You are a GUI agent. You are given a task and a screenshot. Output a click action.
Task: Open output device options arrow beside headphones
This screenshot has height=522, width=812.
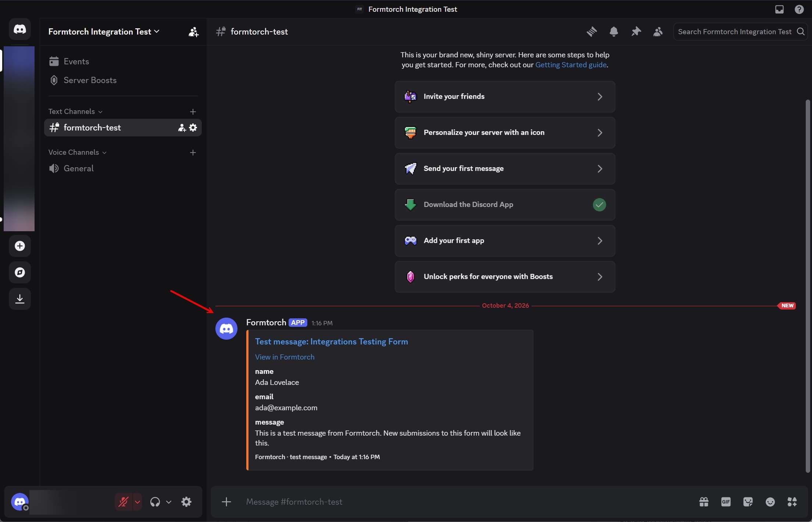169,502
